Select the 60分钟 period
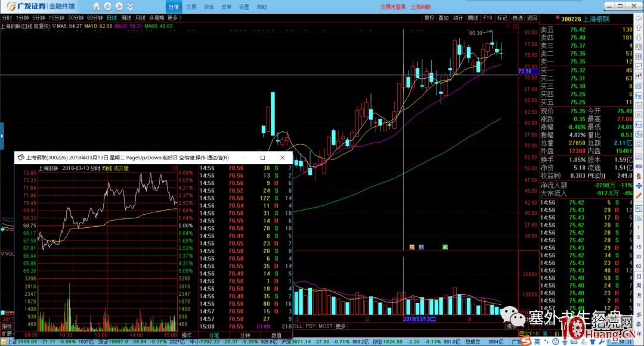This screenshot has width=644, height=346. pyautogui.click(x=95, y=18)
